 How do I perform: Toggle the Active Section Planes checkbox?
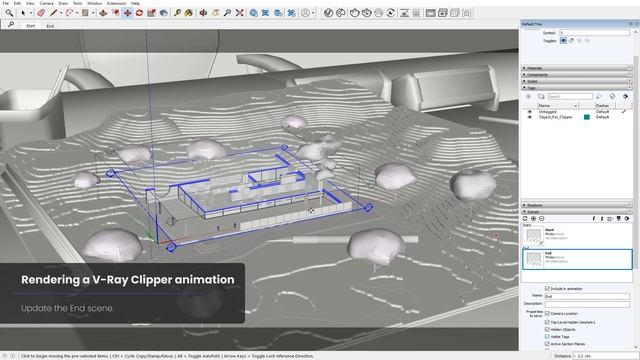pyautogui.click(x=547, y=344)
